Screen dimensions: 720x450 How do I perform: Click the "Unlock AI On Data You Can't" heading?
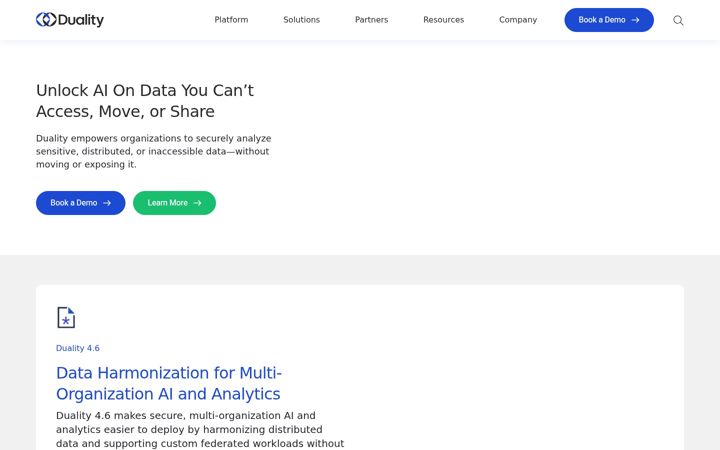coord(145,101)
